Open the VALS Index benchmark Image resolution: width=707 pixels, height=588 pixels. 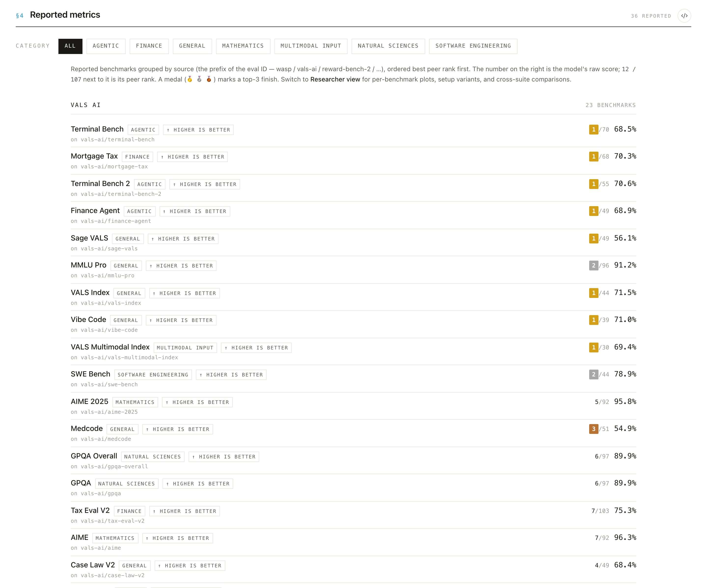(353, 297)
